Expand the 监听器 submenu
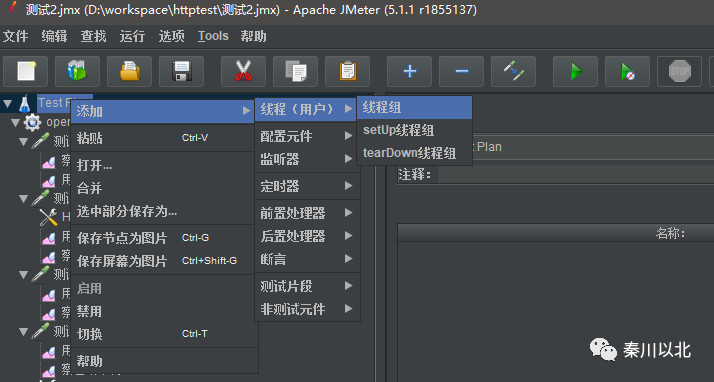This screenshot has width=714, height=382. [x=307, y=159]
